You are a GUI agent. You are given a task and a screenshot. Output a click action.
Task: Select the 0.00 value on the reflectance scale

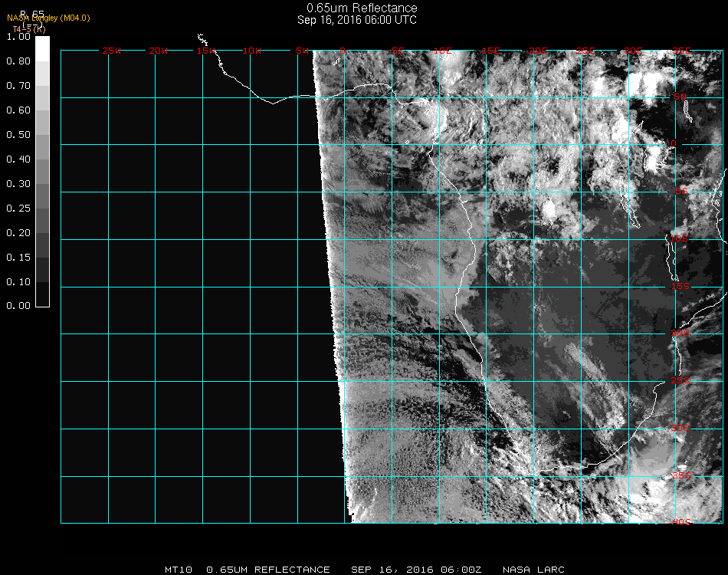(18, 306)
